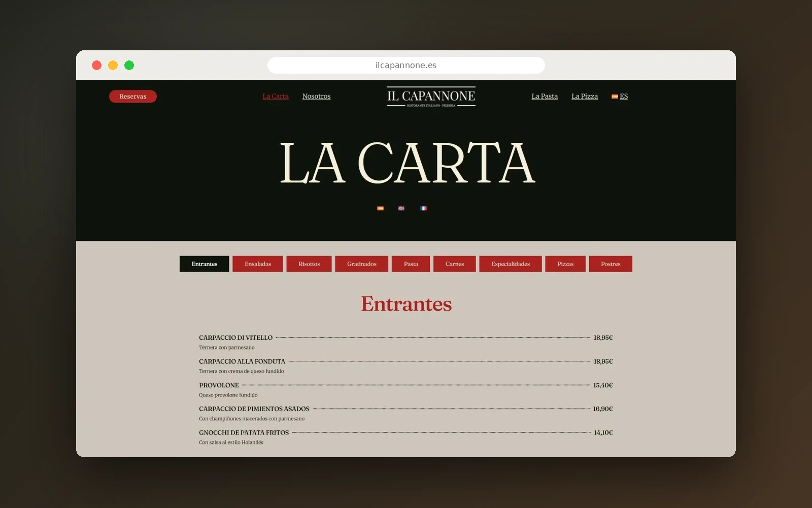Click the 14,10€ price

603,432
